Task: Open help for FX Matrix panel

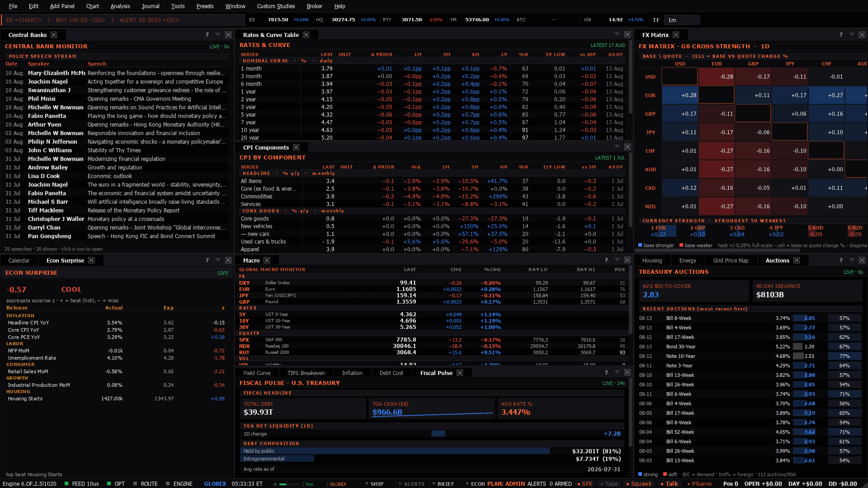Action: point(841,35)
